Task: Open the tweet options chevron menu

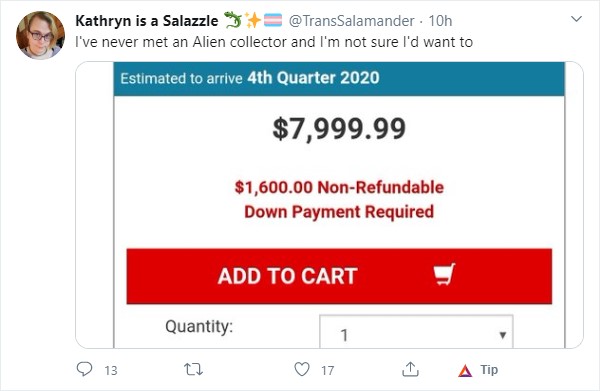Action: pos(576,19)
